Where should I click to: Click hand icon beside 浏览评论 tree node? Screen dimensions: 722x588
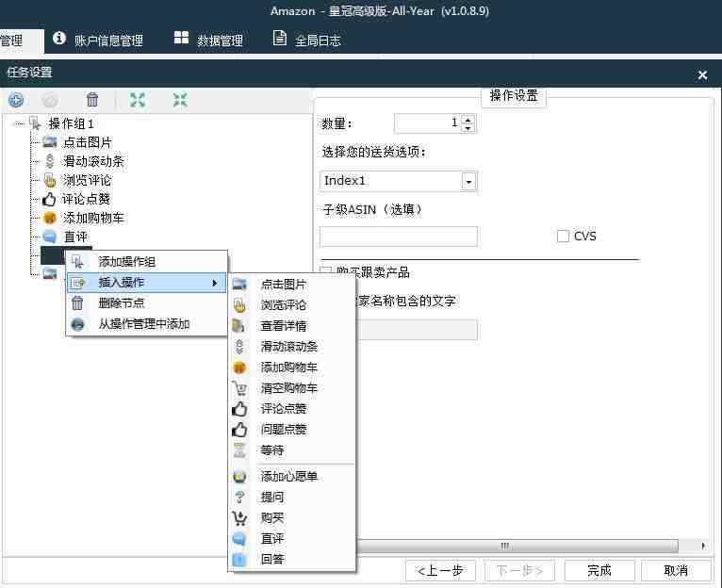(x=50, y=180)
